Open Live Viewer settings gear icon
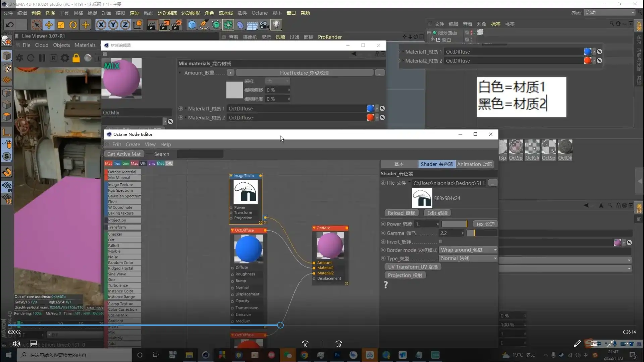The width and height of the screenshot is (644, 362). coord(65,58)
